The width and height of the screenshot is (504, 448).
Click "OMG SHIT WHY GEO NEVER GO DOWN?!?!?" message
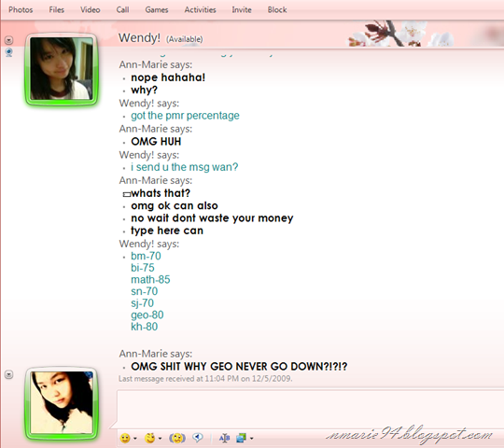[x=239, y=367]
